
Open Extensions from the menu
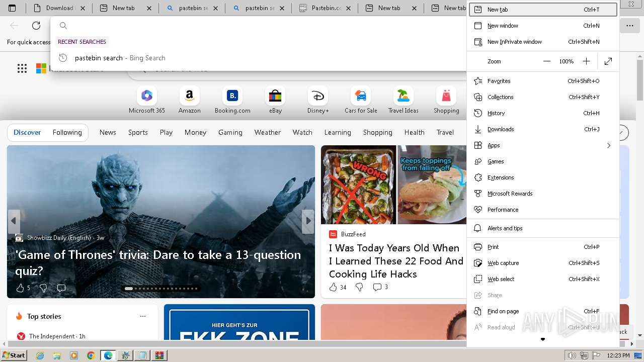pos(543,177)
